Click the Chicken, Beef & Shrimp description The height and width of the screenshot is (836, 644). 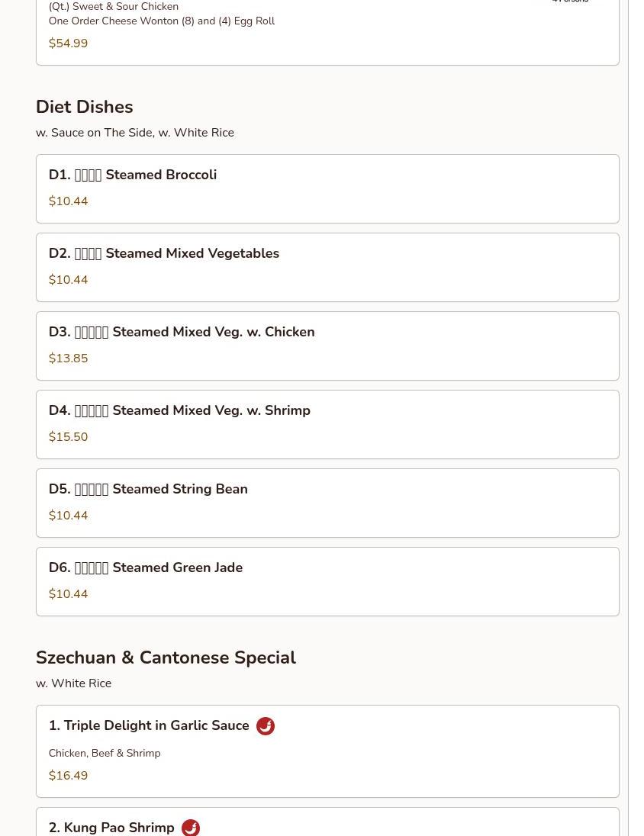tap(105, 754)
